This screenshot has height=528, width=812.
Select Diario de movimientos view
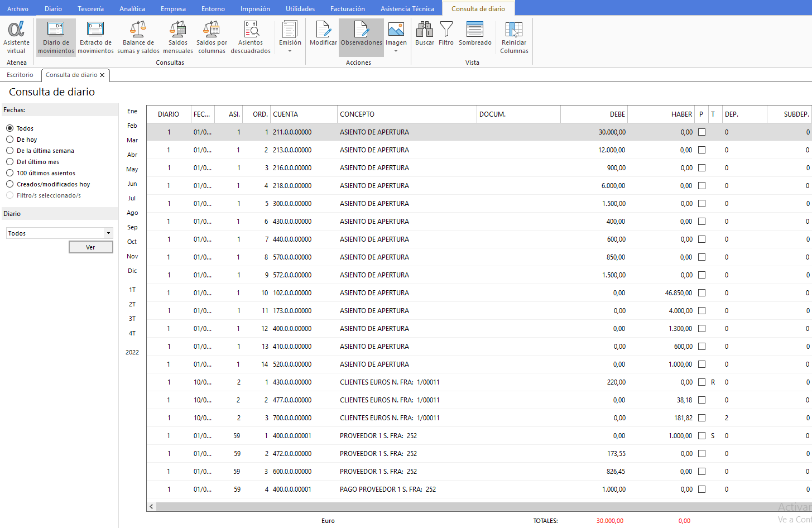[x=56, y=37]
